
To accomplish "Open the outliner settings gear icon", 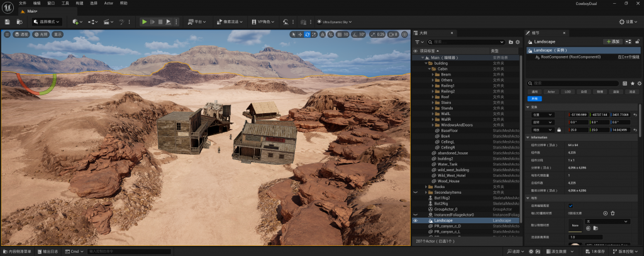I will [517, 42].
